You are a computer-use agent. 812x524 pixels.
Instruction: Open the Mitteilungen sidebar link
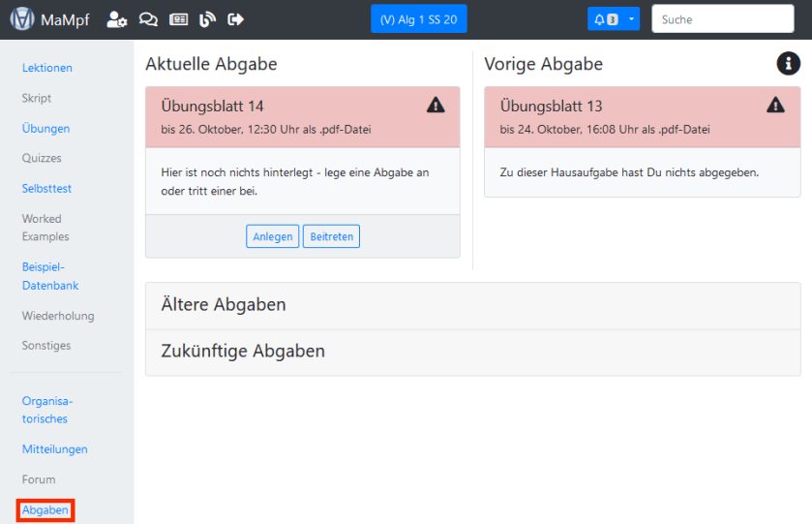[x=55, y=449]
